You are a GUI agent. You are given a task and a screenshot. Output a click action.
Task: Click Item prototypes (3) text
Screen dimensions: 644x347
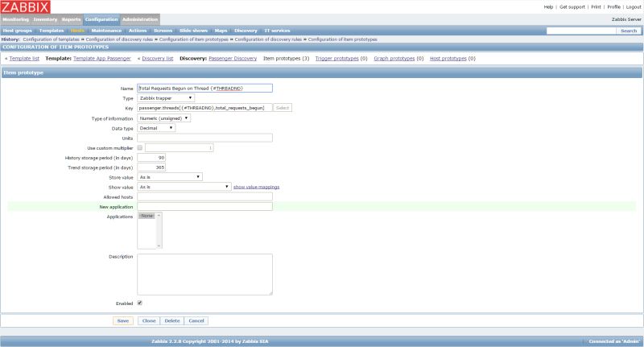coord(287,59)
